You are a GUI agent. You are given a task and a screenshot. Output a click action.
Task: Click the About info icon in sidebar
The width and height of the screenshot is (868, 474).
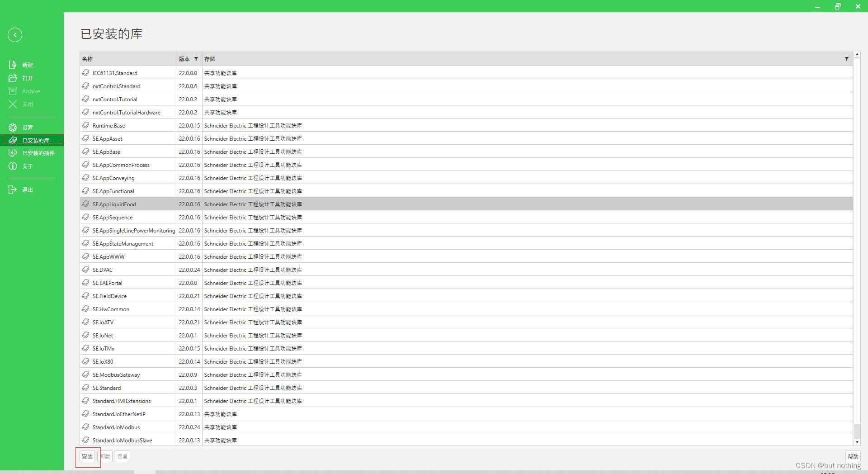click(x=13, y=166)
